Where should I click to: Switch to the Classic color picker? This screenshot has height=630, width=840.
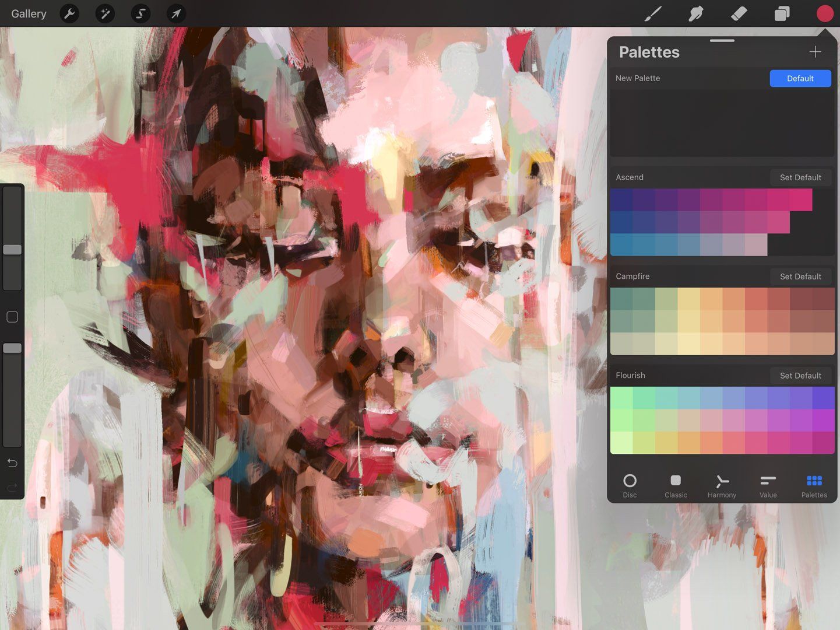point(676,484)
